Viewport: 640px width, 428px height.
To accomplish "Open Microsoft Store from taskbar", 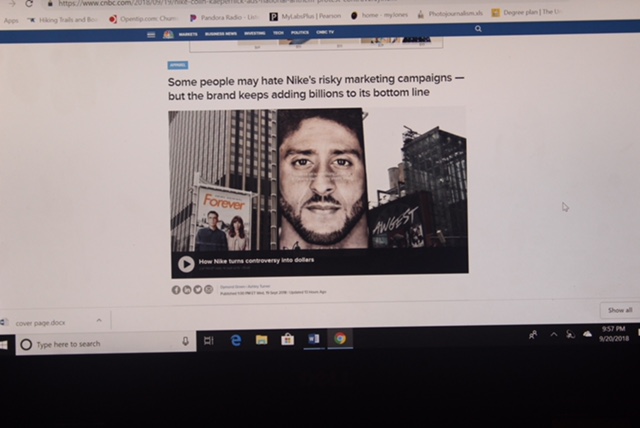I will pyautogui.click(x=287, y=339).
